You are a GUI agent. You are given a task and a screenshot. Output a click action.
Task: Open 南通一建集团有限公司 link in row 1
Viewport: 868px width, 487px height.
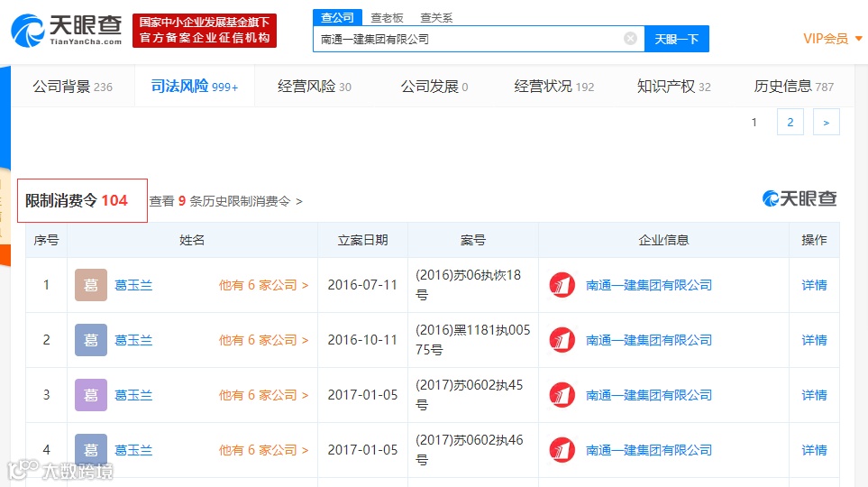point(649,285)
